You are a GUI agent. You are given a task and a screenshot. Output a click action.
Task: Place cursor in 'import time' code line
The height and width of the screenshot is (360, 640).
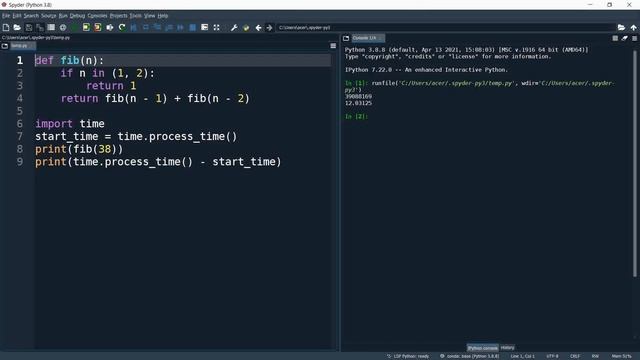(x=70, y=124)
